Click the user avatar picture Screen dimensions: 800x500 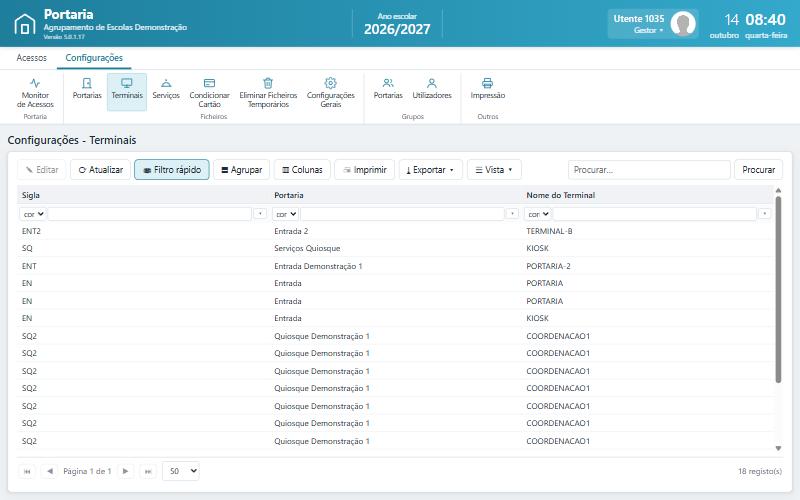tap(683, 23)
